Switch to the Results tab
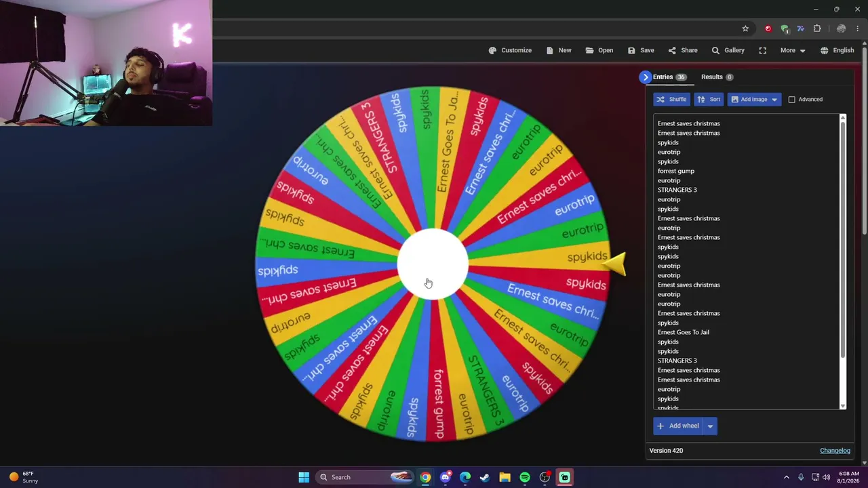Viewport: 868px width, 488px height. (x=717, y=77)
